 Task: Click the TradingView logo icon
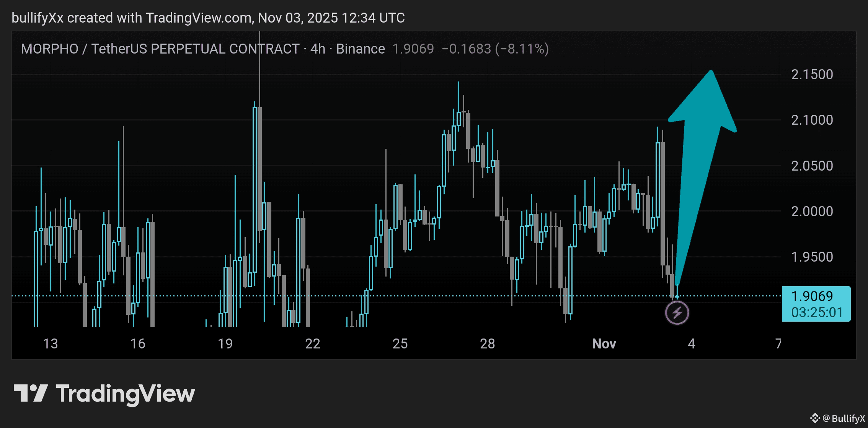(31, 393)
